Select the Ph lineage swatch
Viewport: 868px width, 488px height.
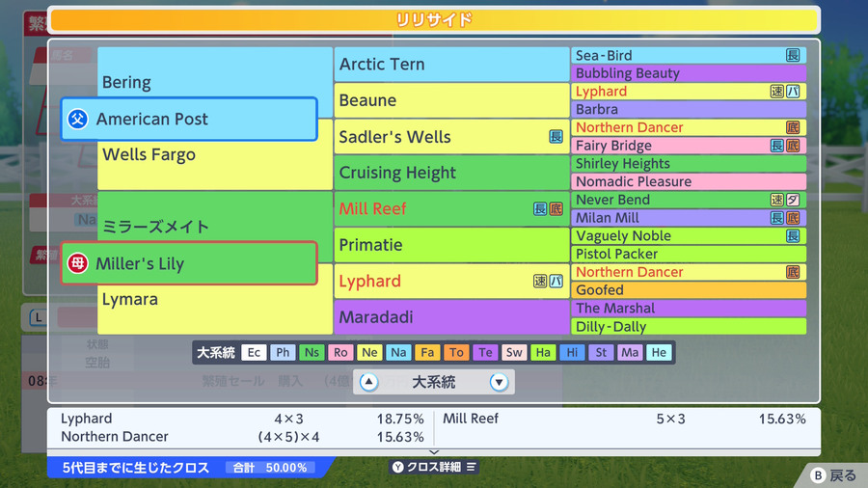coord(283,352)
